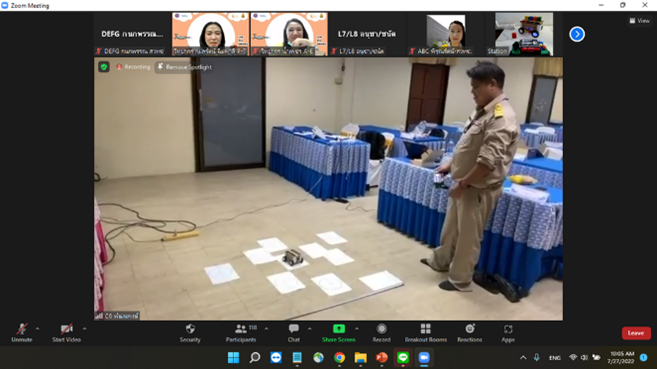Click the microphone tray icon

tap(537, 357)
